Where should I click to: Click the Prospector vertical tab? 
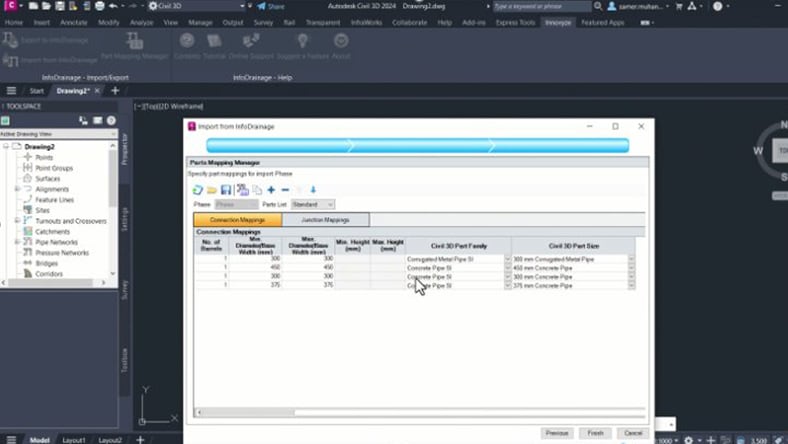[125, 149]
